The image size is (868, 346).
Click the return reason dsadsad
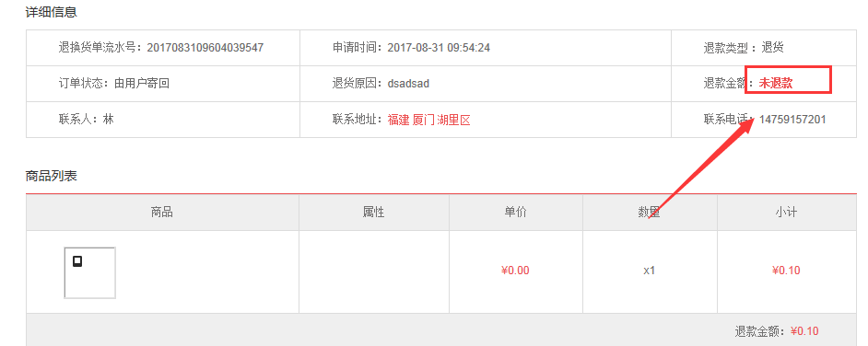pos(408,84)
